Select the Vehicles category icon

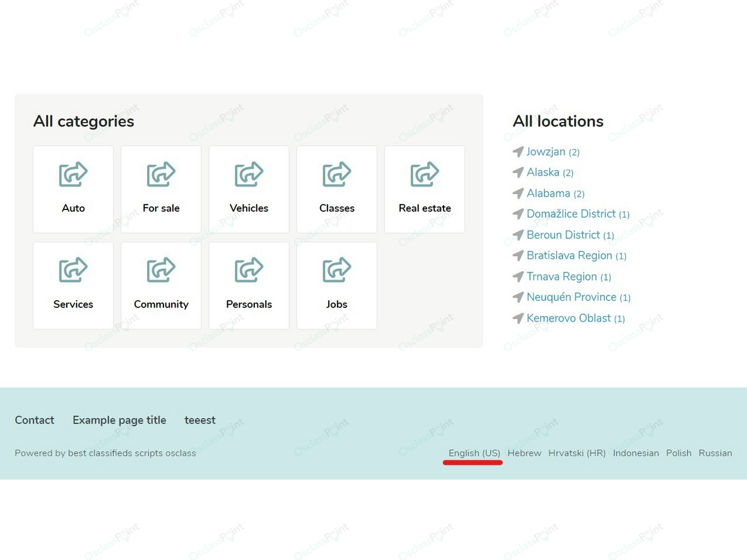(249, 174)
